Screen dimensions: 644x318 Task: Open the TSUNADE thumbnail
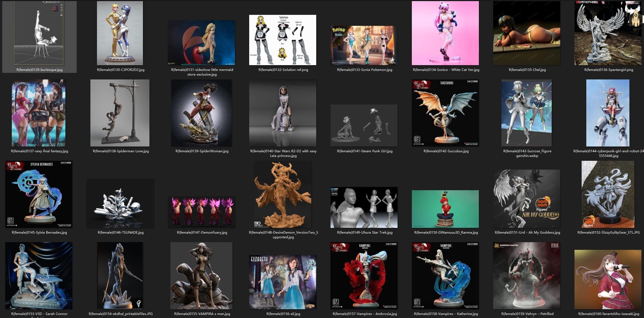[120, 203]
